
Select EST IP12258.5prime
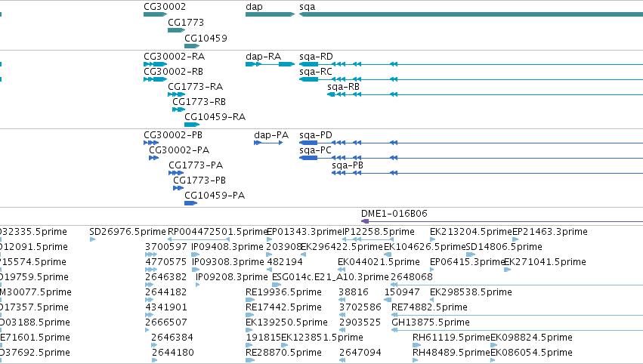(x=378, y=232)
